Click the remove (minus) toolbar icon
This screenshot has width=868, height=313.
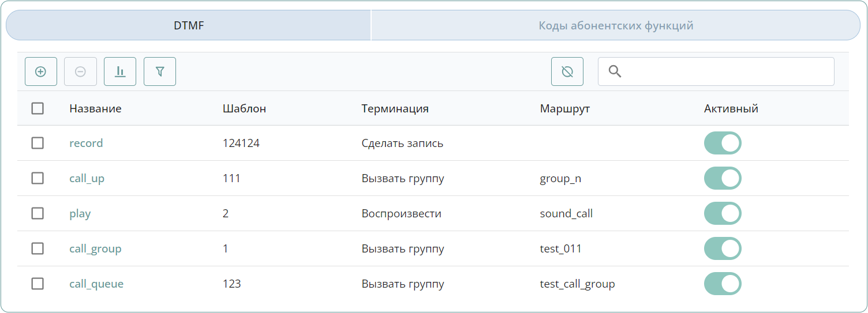81,71
